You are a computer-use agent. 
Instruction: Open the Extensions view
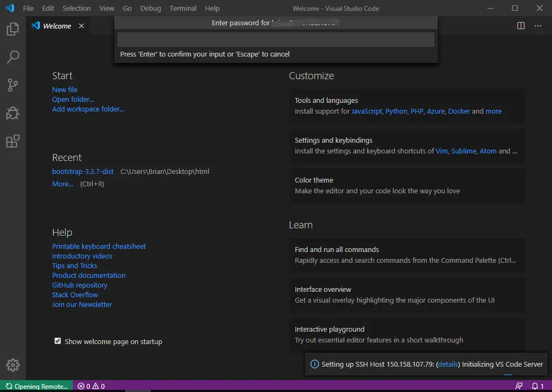click(x=13, y=141)
